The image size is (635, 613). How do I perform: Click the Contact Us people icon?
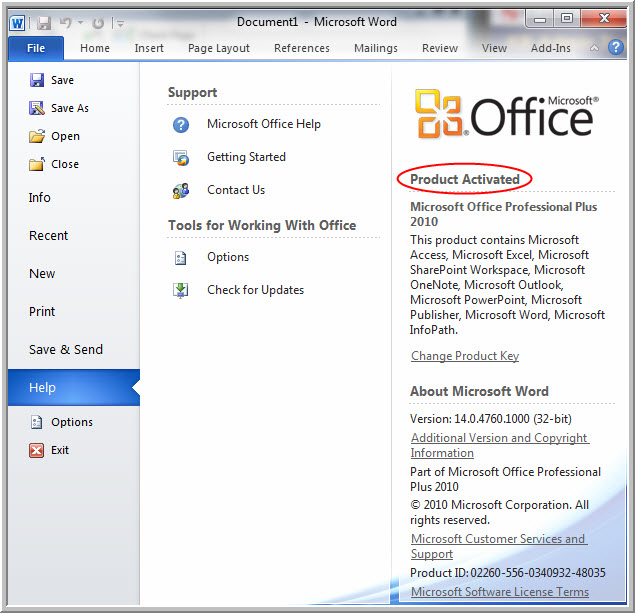coord(181,190)
